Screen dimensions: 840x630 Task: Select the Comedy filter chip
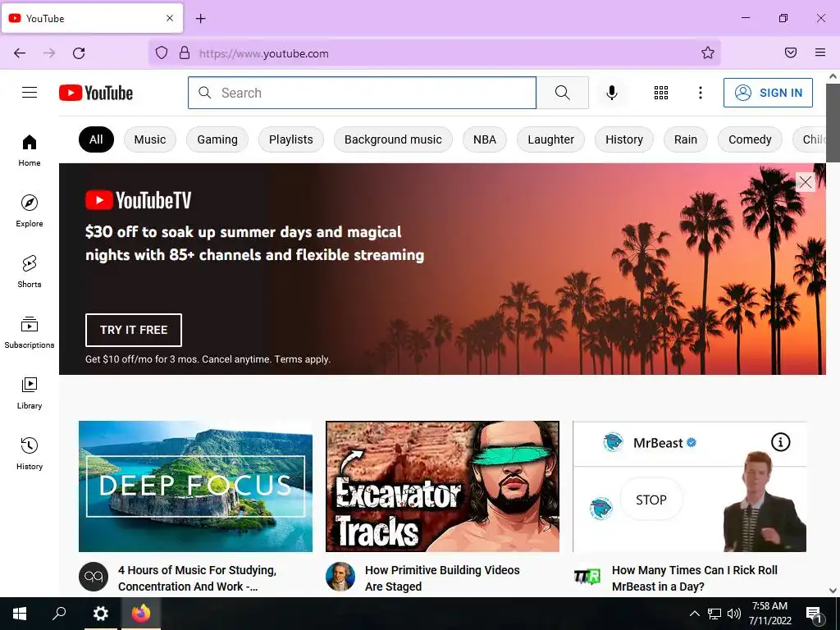click(750, 139)
